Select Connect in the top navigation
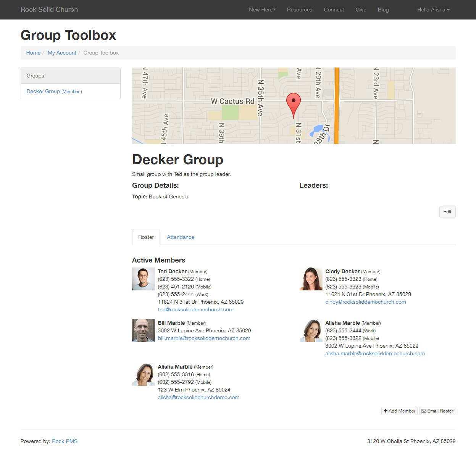 click(x=334, y=10)
